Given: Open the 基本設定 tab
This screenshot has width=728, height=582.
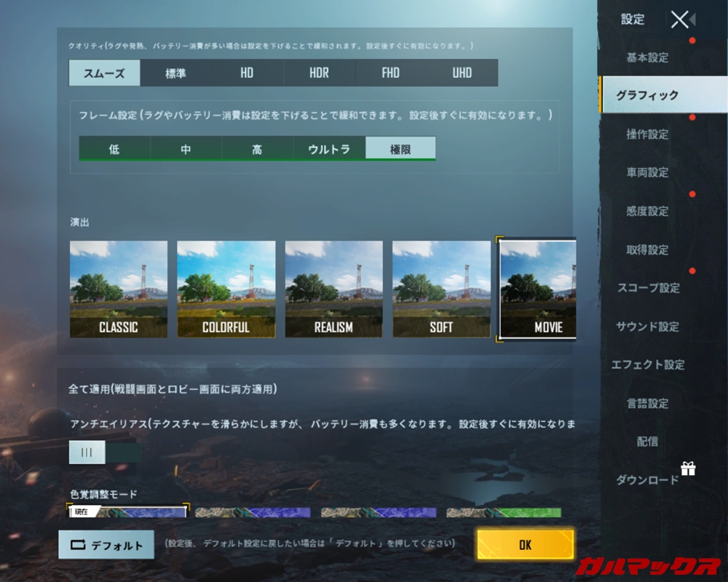Looking at the screenshot, I should pos(647,57).
